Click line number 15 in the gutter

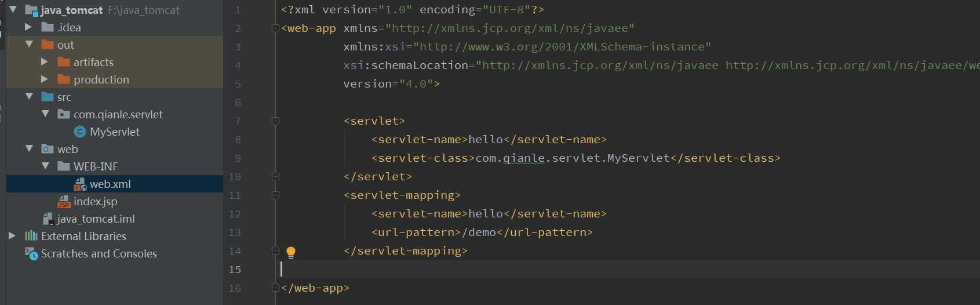(235, 270)
